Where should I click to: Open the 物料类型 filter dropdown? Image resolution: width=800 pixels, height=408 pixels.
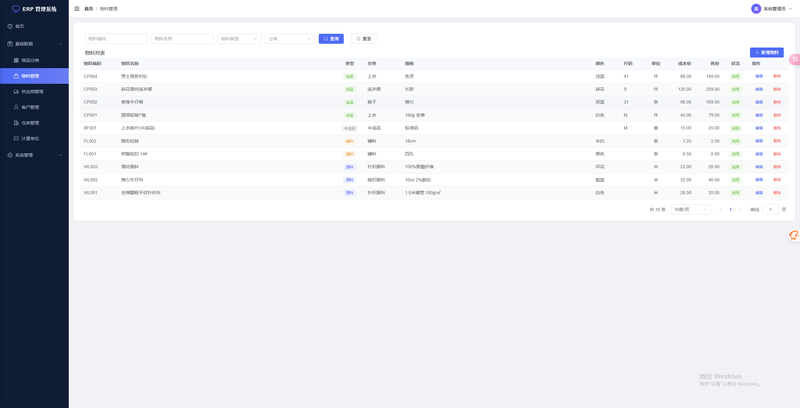(239, 39)
